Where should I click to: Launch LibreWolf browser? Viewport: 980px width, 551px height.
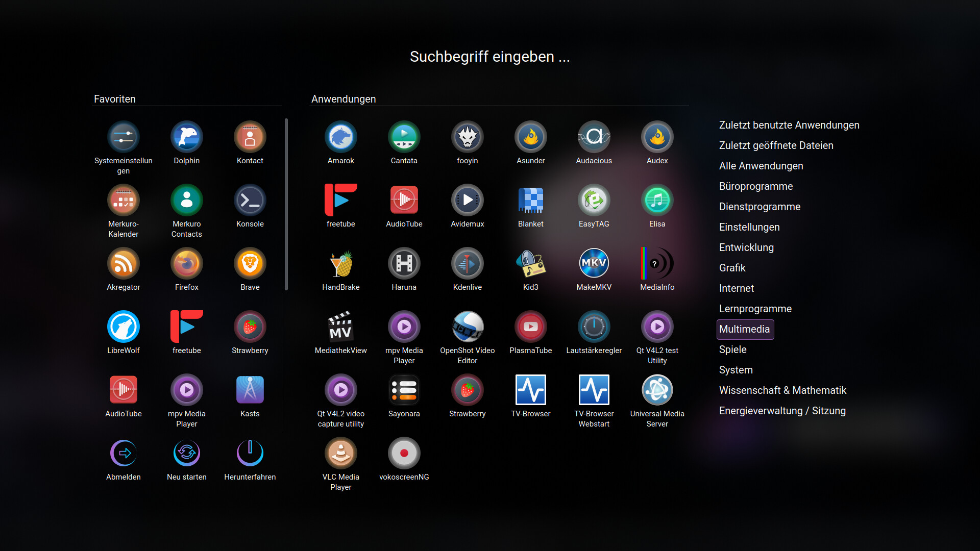point(124,333)
